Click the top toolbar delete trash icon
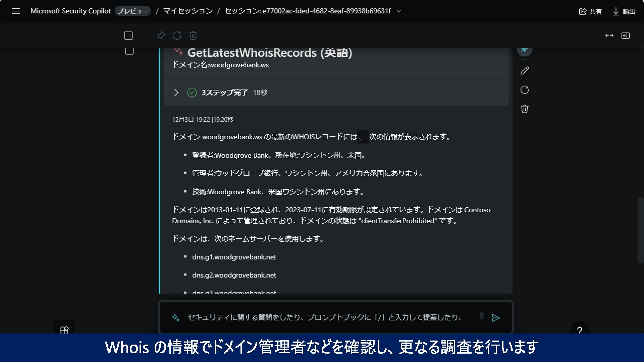 pyautogui.click(x=193, y=36)
